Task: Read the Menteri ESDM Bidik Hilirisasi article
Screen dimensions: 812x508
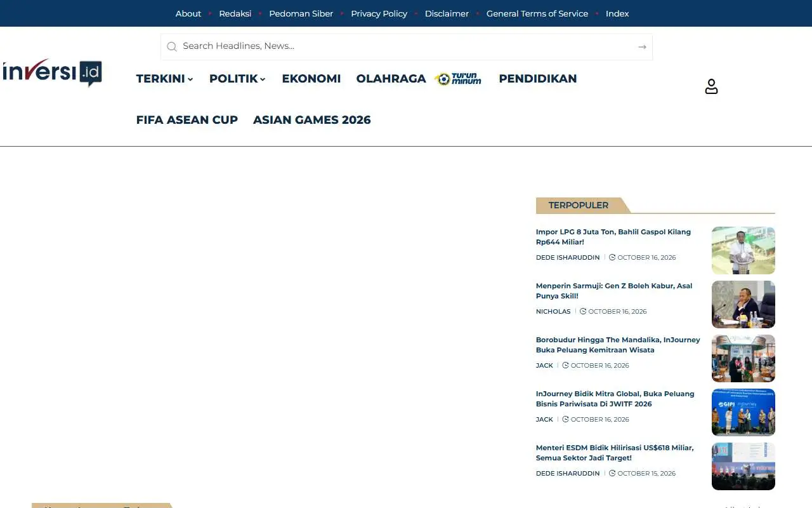Action: pyautogui.click(x=615, y=453)
